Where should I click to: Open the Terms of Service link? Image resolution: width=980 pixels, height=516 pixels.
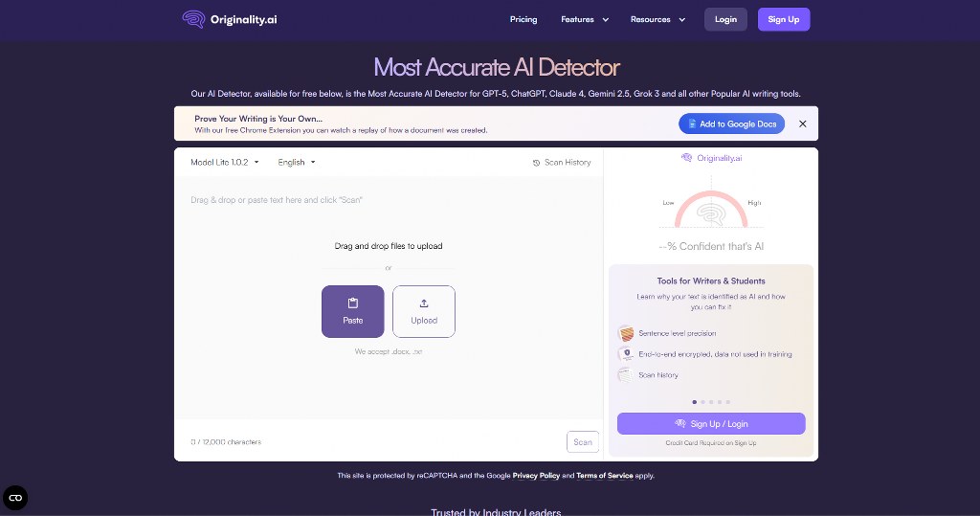(605, 476)
